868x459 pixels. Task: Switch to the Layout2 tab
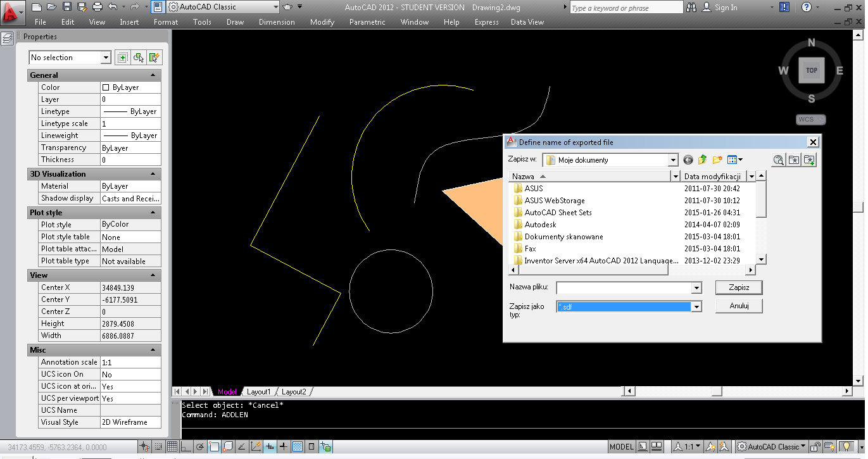point(294,392)
